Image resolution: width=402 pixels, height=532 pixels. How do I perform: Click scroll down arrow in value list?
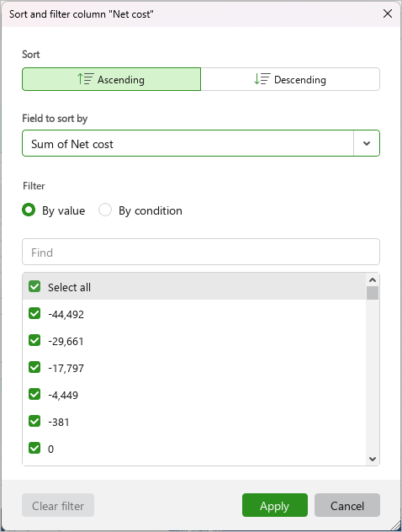[373, 459]
